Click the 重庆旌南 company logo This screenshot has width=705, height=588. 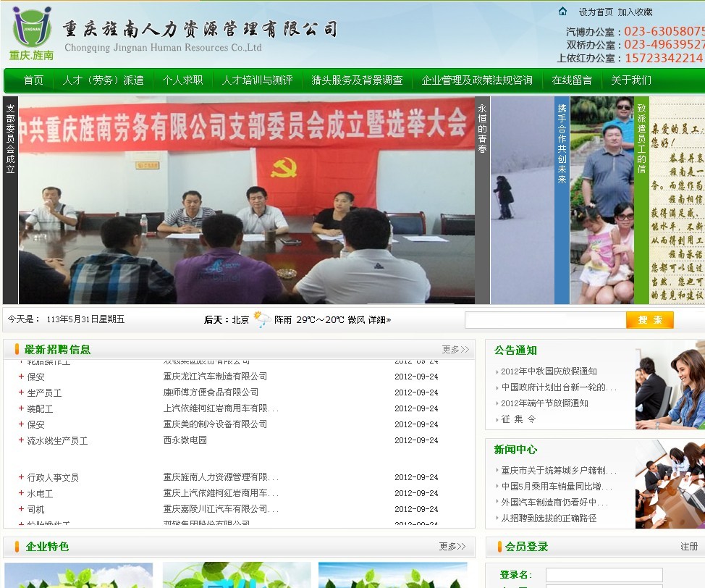click(x=31, y=34)
